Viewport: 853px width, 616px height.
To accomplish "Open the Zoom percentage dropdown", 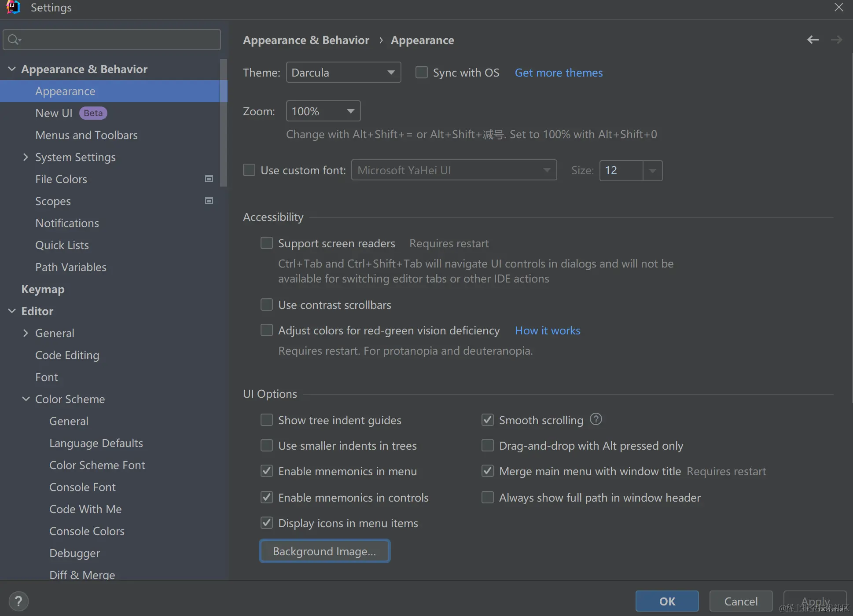I will click(x=323, y=111).
